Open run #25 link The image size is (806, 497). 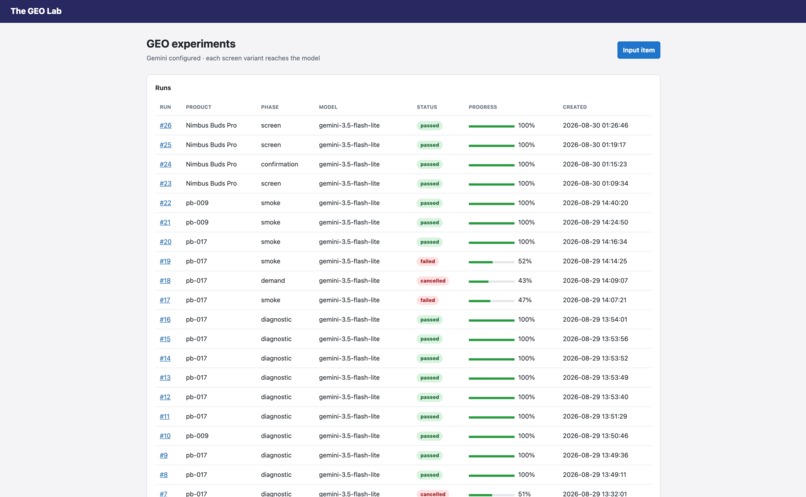click(x=165, y=145)
